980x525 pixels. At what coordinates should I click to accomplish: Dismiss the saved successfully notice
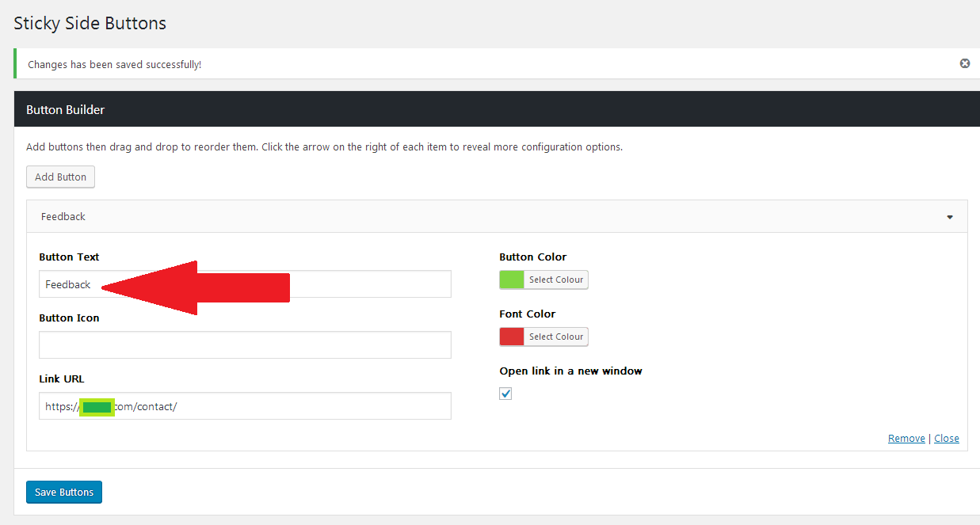tap(964, 63)
